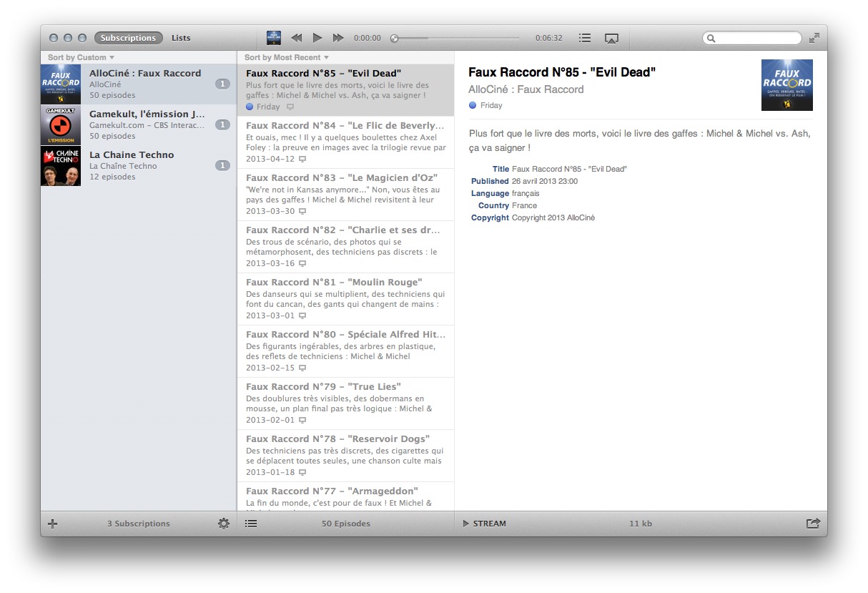Click the blue dot beside Friday in the detail pane

tap(473, 105)
